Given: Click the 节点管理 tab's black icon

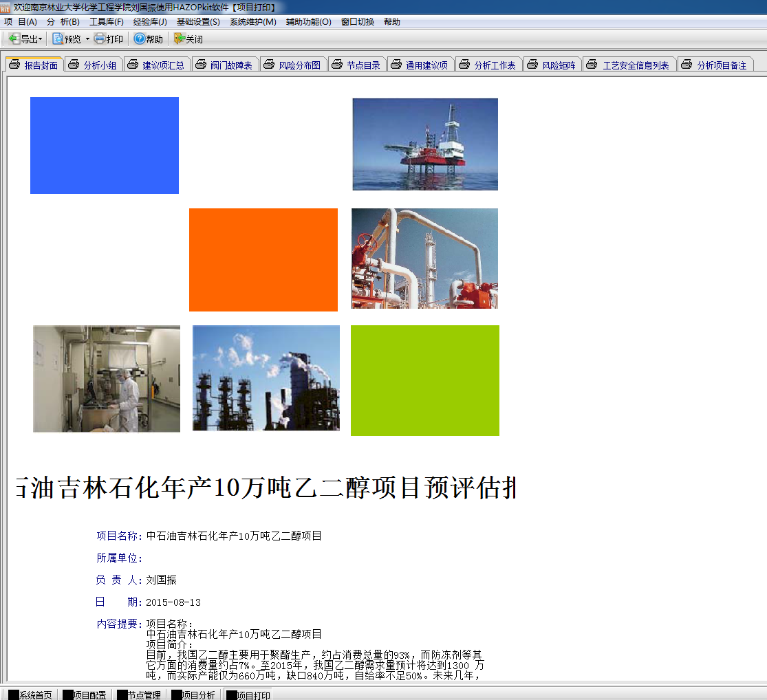Looking at the screenshot, I should [122, 695].
